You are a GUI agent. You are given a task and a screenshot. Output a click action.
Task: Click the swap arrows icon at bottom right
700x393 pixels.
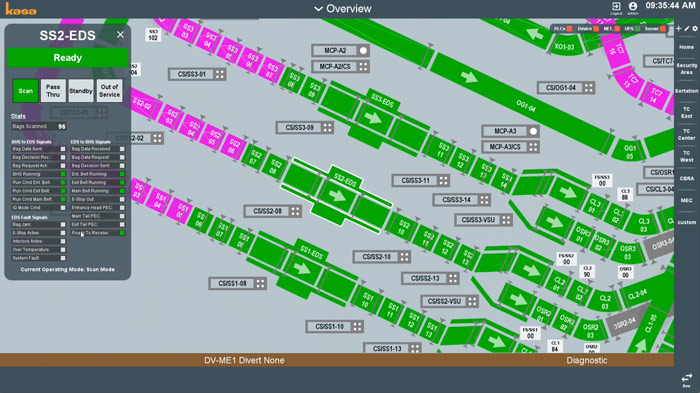click(687, 378)
